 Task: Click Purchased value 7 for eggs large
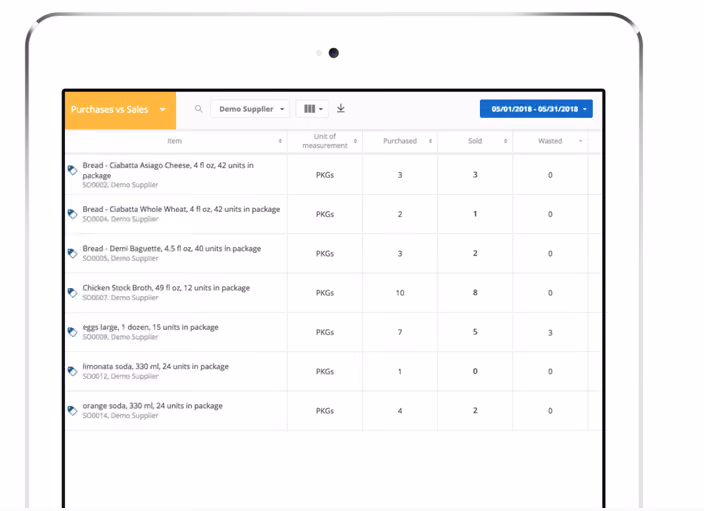[400, 332]
